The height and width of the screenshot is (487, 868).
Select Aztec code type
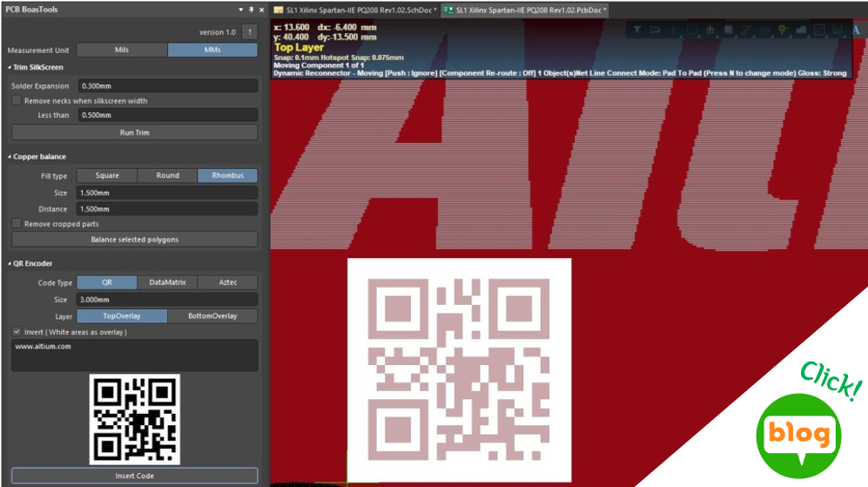pos(227,282)
